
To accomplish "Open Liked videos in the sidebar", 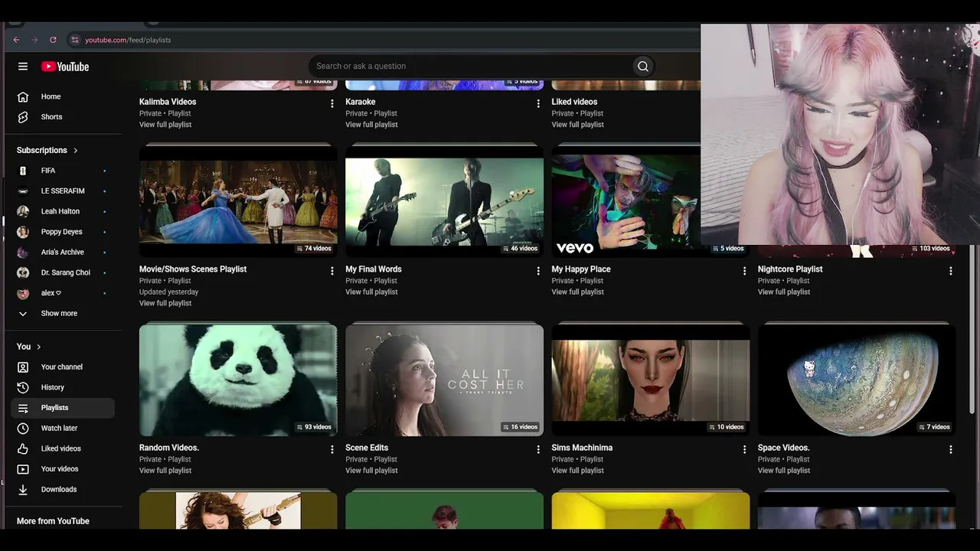I will 63,448.
